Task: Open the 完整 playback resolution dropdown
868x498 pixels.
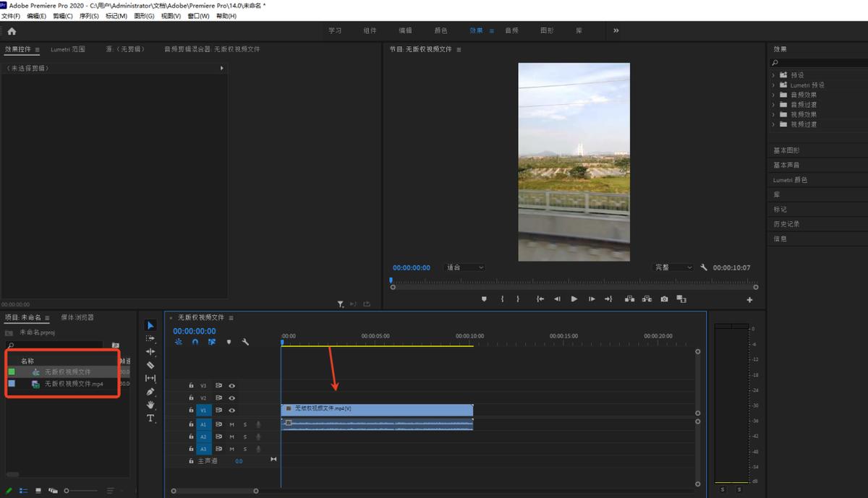Action: pos(673,267)
